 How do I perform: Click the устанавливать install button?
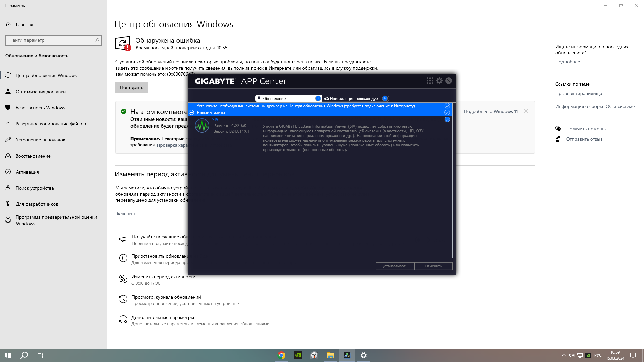[395, 266]
